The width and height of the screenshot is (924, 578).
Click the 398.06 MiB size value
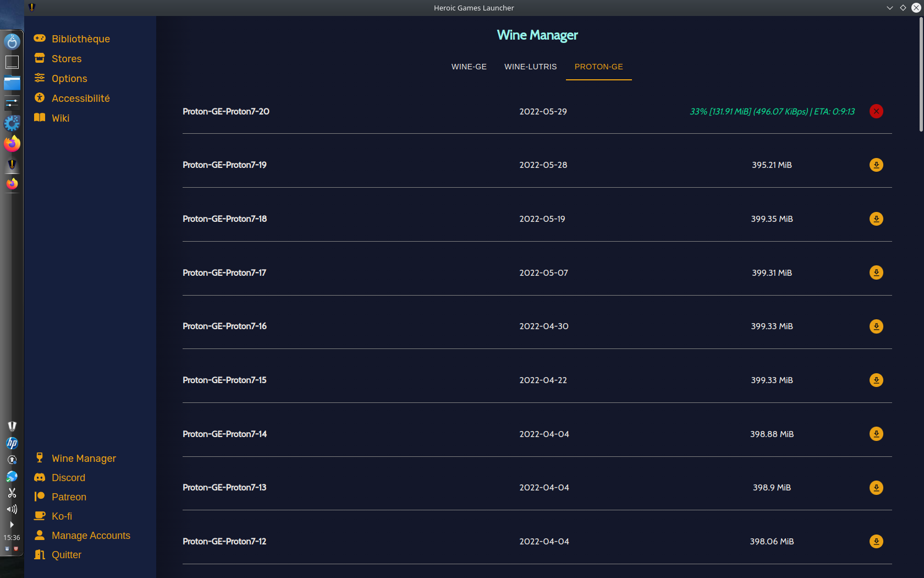772,542
